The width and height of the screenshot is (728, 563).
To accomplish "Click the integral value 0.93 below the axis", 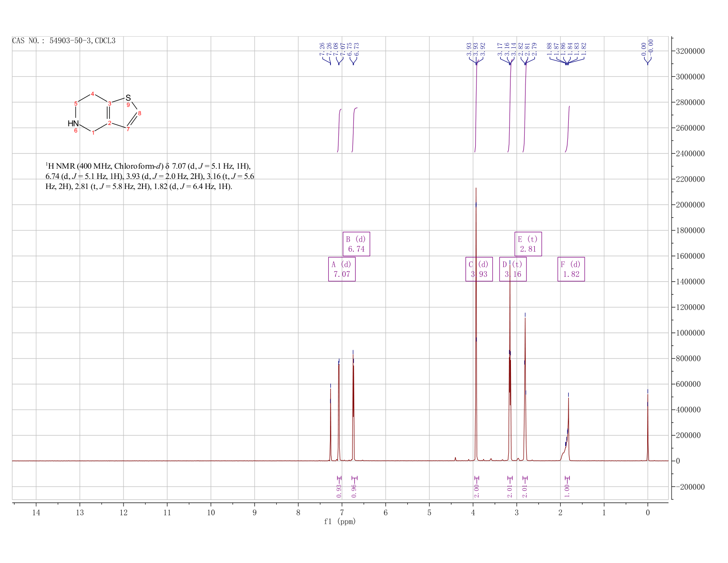I will 339,491.
